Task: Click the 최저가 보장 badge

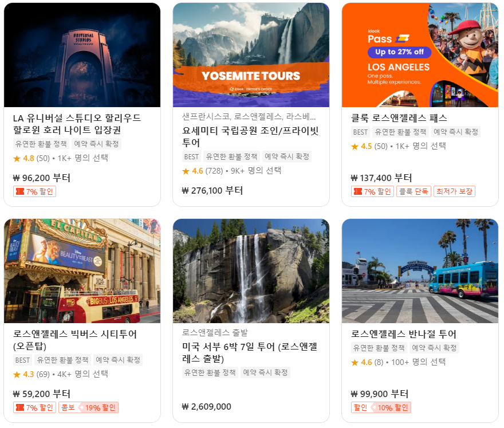Action: 454,191
